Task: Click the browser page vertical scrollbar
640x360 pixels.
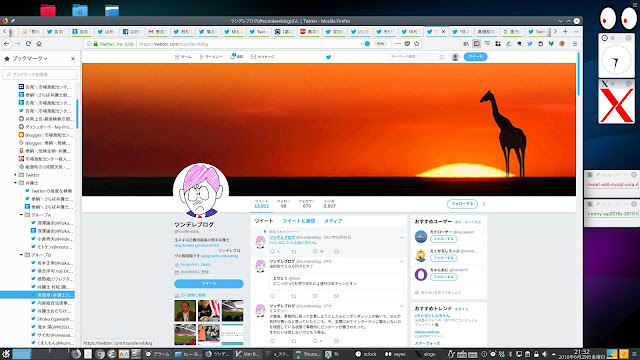Action: pyautogui.click(x=578, y=74)
